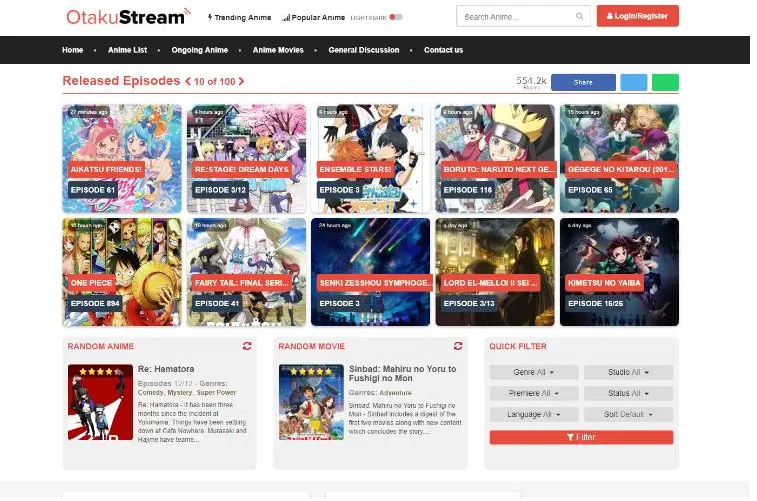This screenshot has height=501, width=757.
Task: Open the Sort Default dropdown
Action: 628,414
